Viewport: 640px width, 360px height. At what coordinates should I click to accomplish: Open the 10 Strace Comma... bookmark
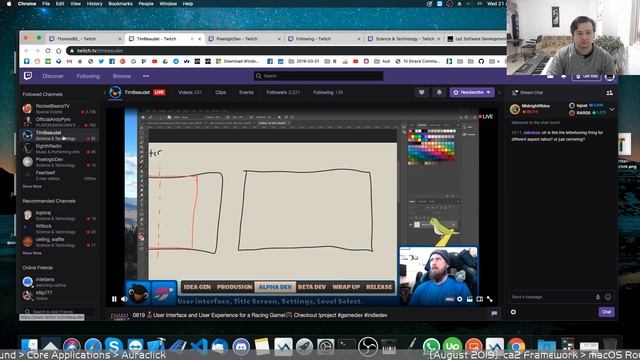coord(418,61)
